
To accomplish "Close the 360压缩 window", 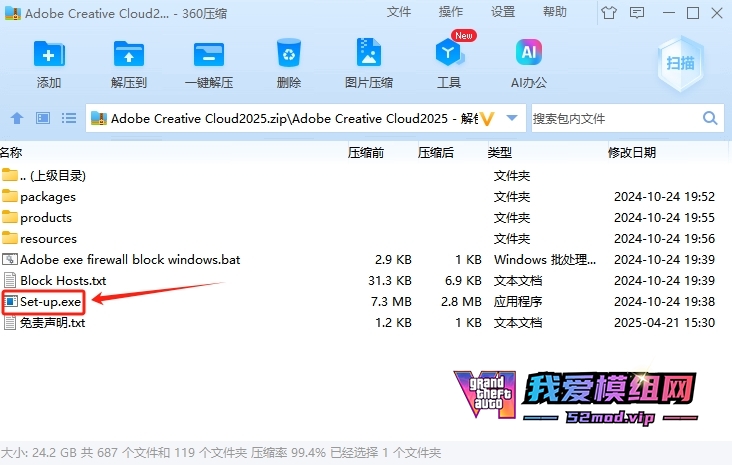I will coord(717,13).
